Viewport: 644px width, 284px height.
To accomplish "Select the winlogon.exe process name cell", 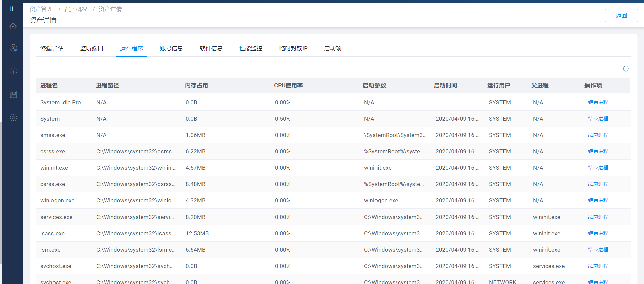I will (x=58, y=200).
